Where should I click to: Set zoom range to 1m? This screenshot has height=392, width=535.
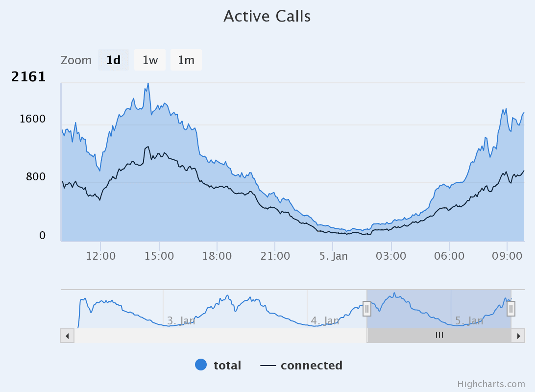click(186, 60)
